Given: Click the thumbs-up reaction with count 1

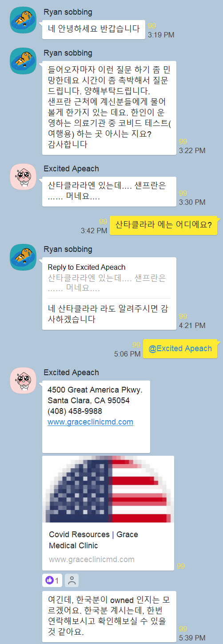Looking at the screenshot, I should click(52, 580).
